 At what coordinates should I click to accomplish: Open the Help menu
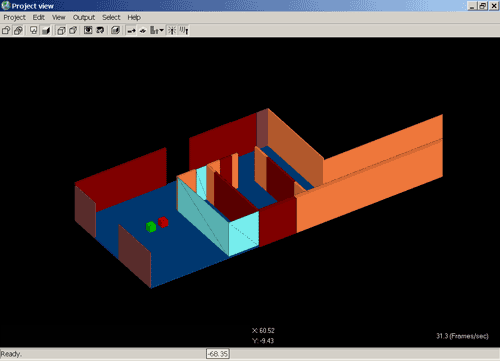(134, 17)
